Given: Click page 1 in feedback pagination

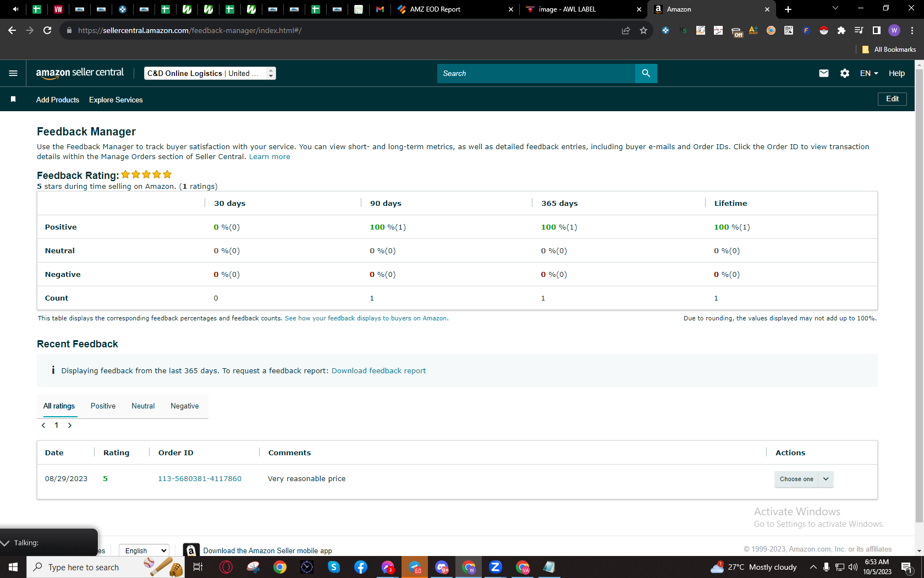Looking at the screenshot, I should pos(56,426).
